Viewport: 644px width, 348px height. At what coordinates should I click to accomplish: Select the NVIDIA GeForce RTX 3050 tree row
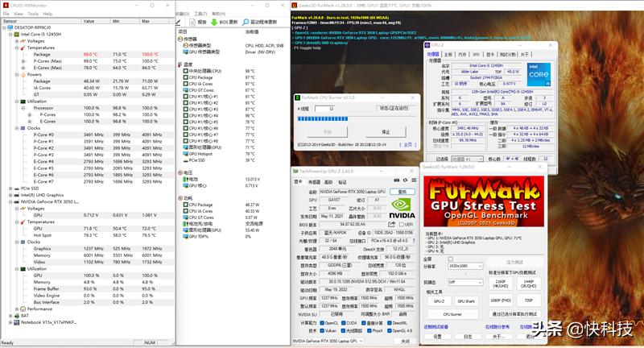[x=49, y=201]
